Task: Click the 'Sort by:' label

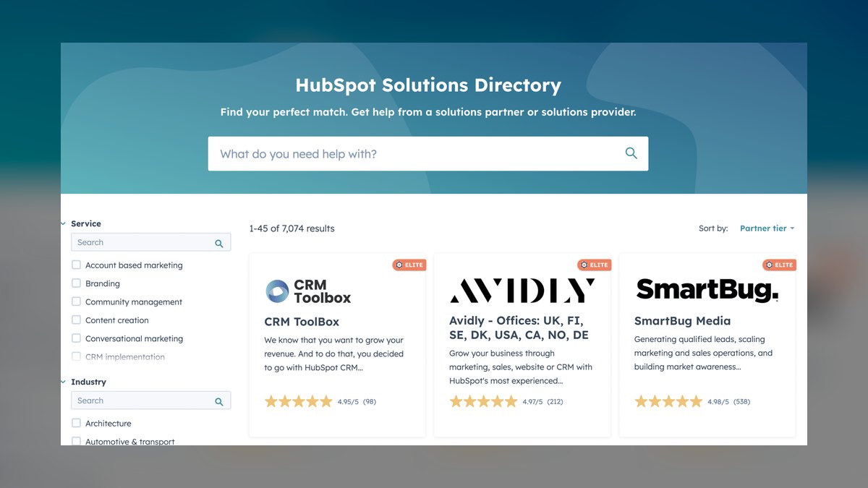Action: click(x=713, y=228)
